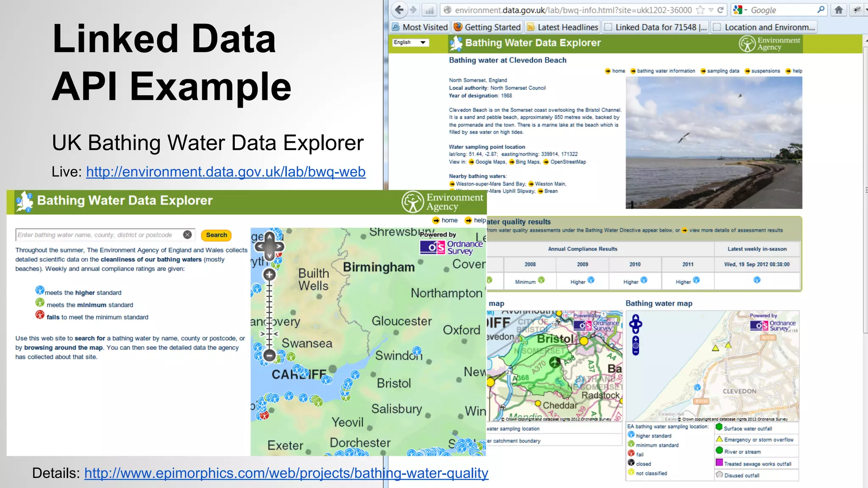
Task: Click the orange Search button
Action: click(x=217, y=235)
